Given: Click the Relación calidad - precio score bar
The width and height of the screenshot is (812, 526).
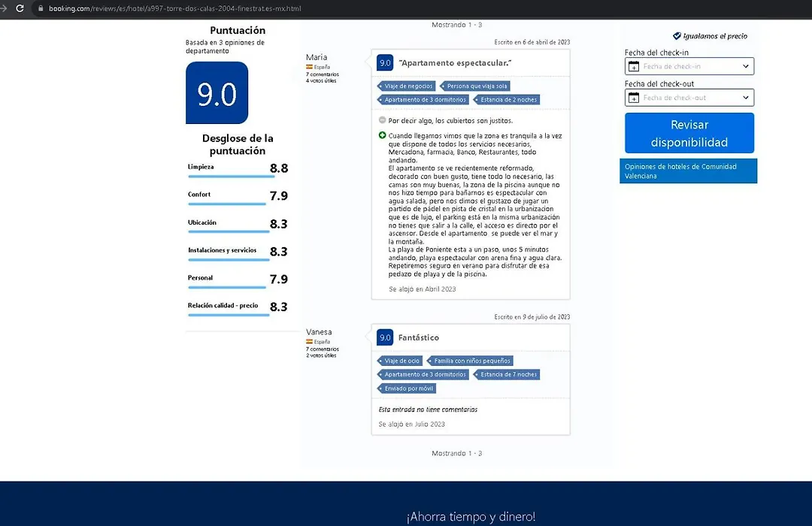Looking at the screenshot, I should (229, 315).
